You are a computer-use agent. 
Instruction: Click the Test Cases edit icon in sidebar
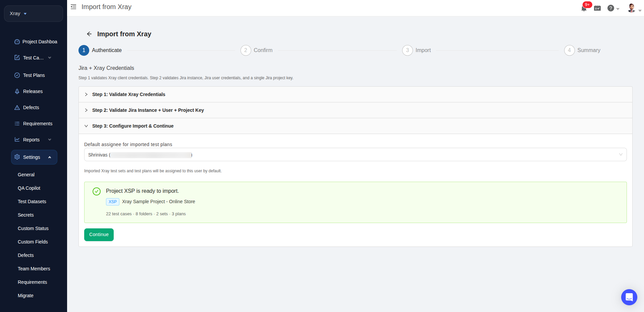(x=17, y=58)
